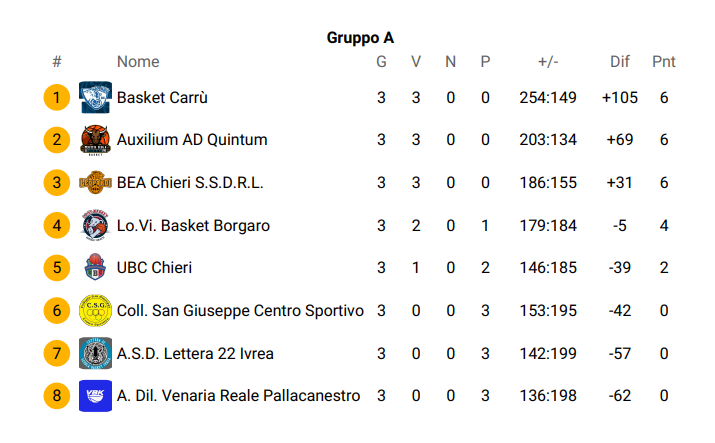Click the Basket Carrù team logo
The width and height of the screenshot is (715, 443).
95,97
